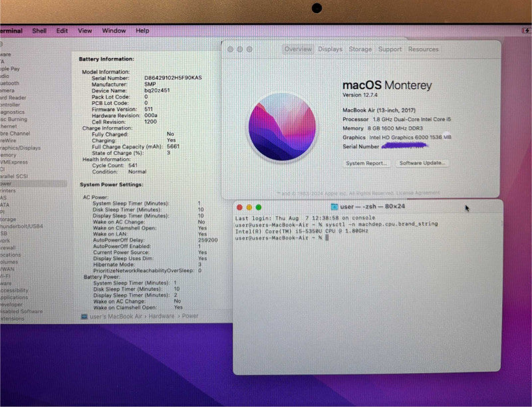Maximize Terminal window with green button
Screen dimensions: 532x407
tap(259, 207)
